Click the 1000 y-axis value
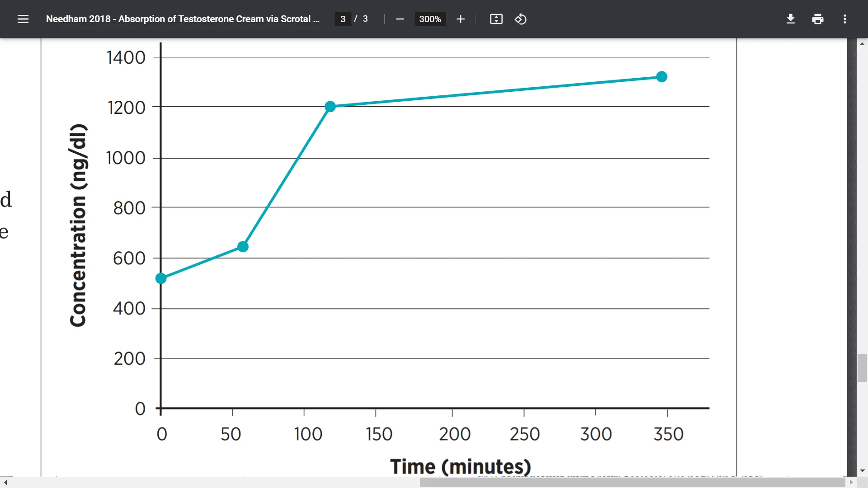868x488 pixels. (126, 158)
